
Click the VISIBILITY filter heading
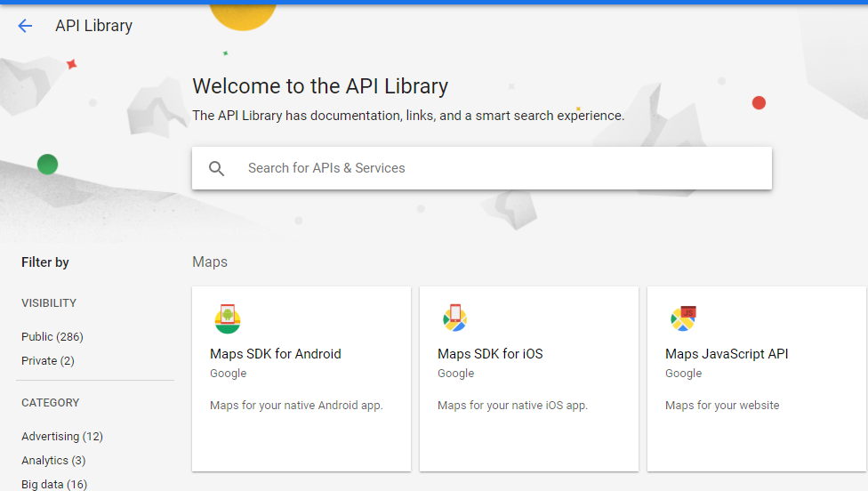click(49, 303)
